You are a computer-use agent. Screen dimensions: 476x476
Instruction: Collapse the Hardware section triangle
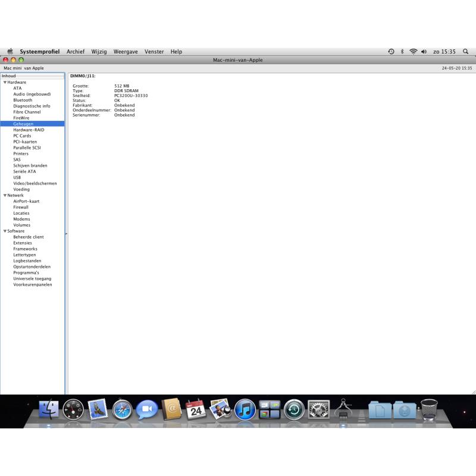pyautogui.click(x=5, y=82)
